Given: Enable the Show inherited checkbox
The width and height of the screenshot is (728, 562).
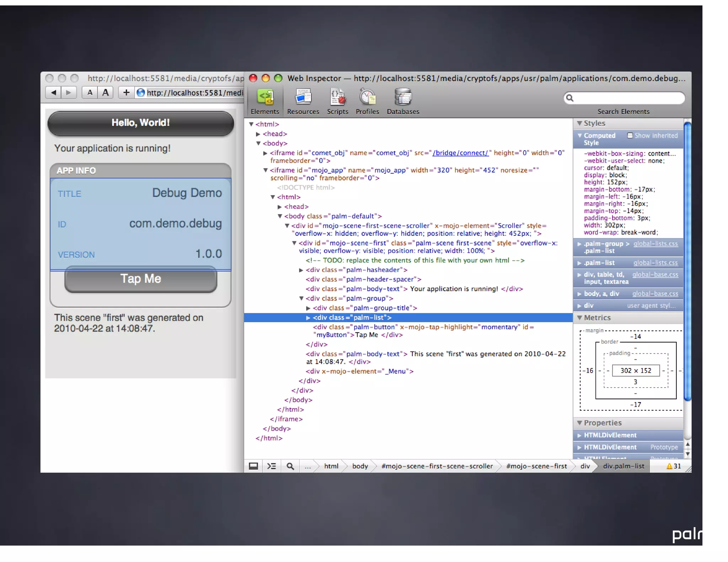Looking at the screenshot, I should [x=630, y=135].
